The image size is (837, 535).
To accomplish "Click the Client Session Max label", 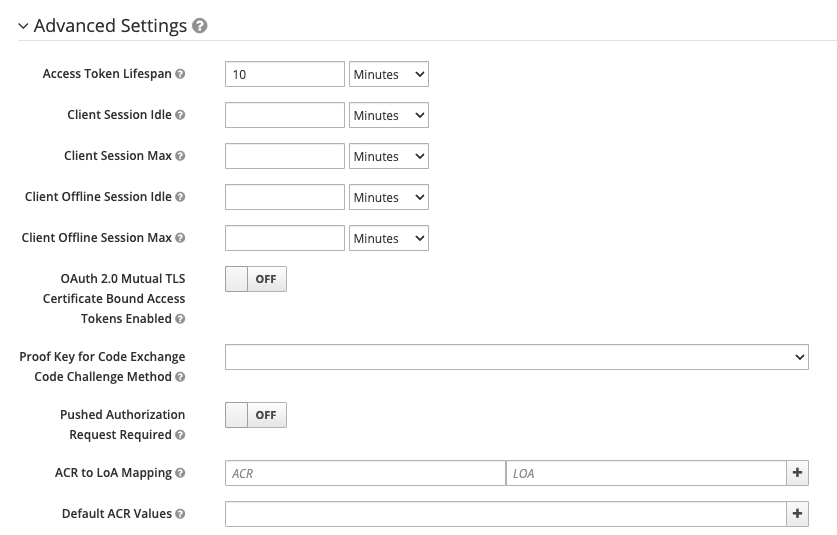I will tap(118, 156).
